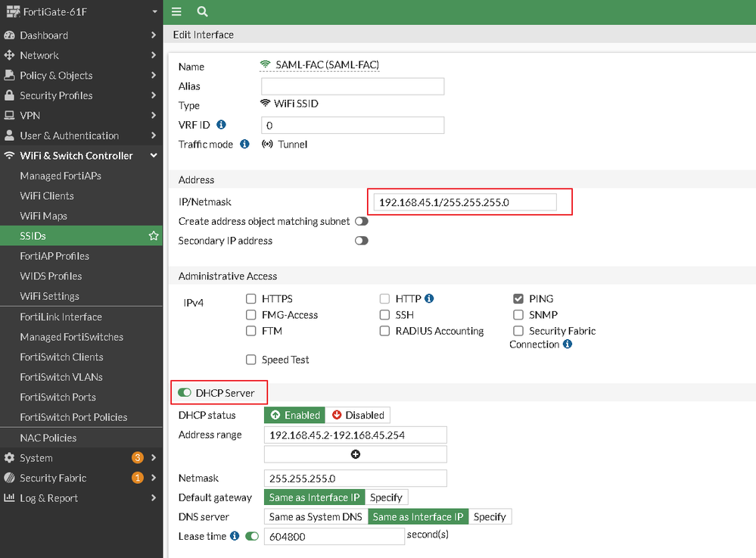Enable the HTTPS administrative access checkbox
Viewport: 756px width, 558px height.
[251, 299]
